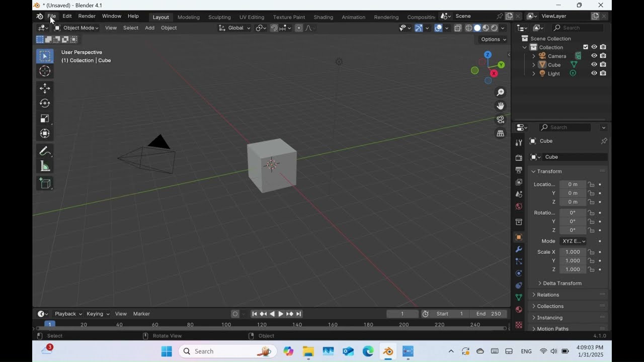
Task: Toggle the snap magnet button
Action: pos(274,28)
